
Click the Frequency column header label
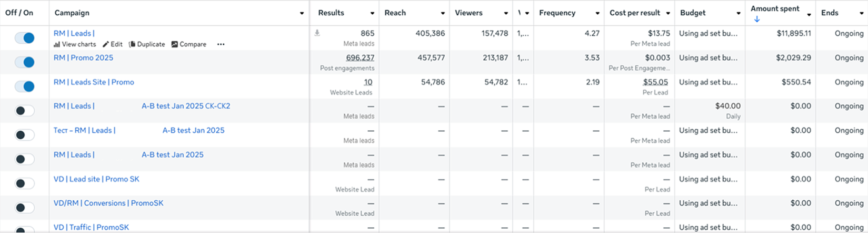point(557,13)
